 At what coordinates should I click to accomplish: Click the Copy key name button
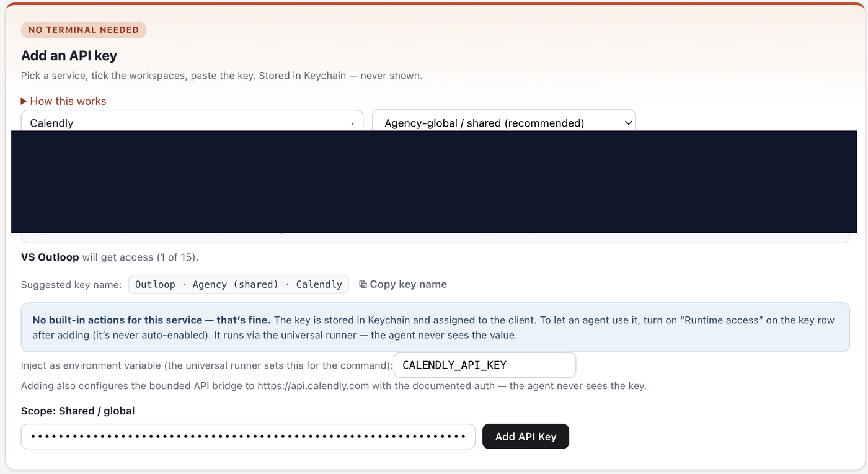pos(403,284)
